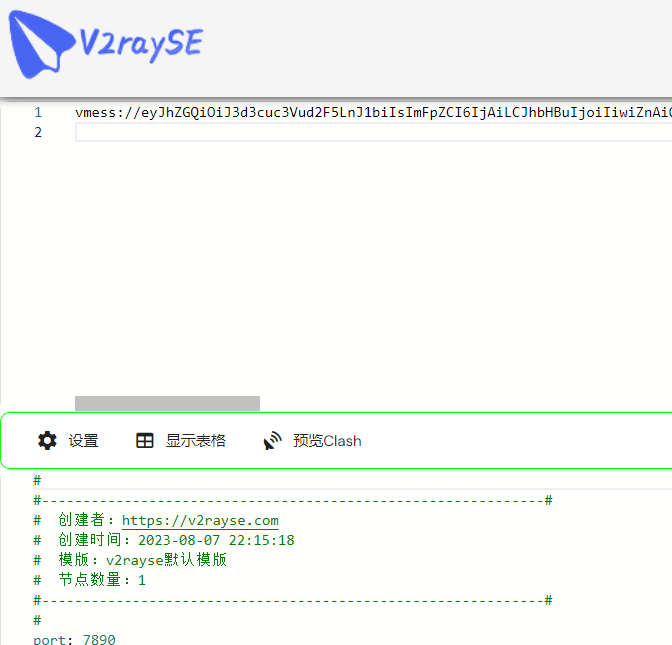Click the port: 7890 config line
The width and height of the screenshot is (672, 645).
tap(74, 639)
